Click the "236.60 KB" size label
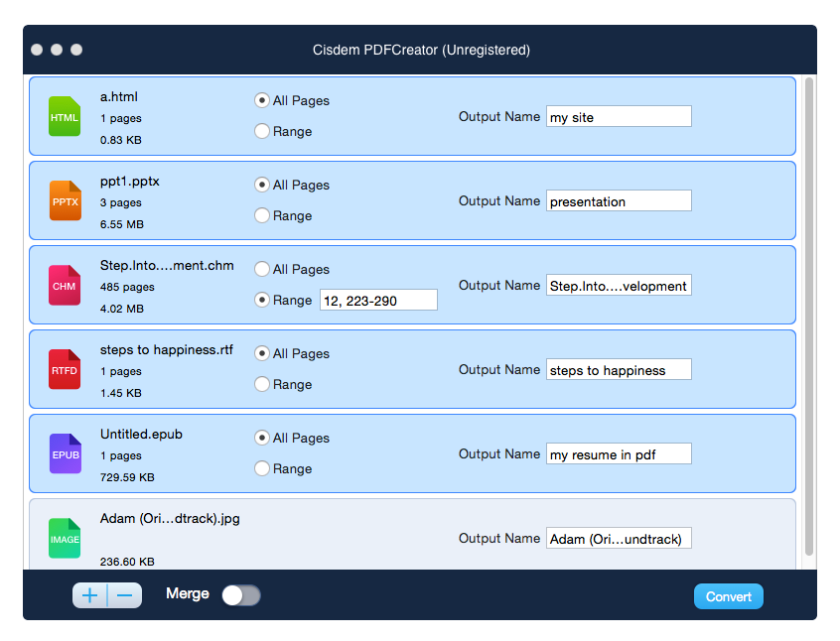This screenshot has width=840, height=641. coord(127,562)
